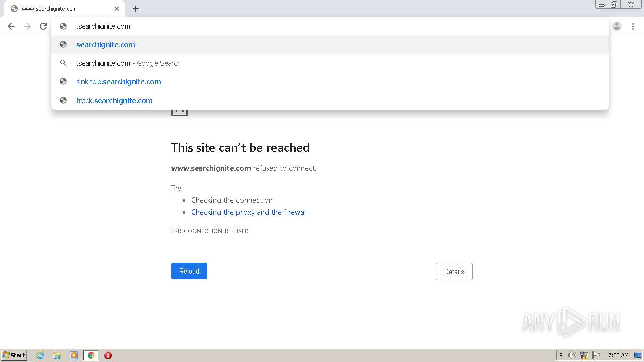This screenshot has height=362, width=644.
Task: Click the 7:08 AM taskbar clock
Action: point(618,355)
